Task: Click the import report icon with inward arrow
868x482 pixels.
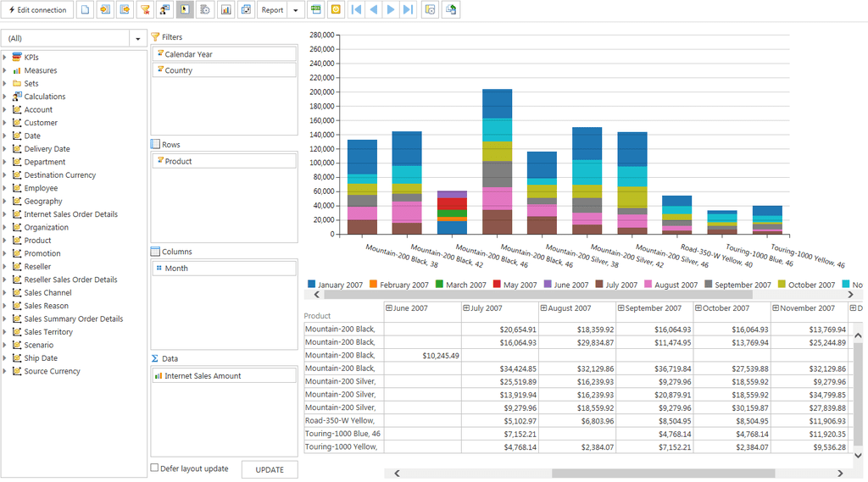Action: [x=105, y=10]
